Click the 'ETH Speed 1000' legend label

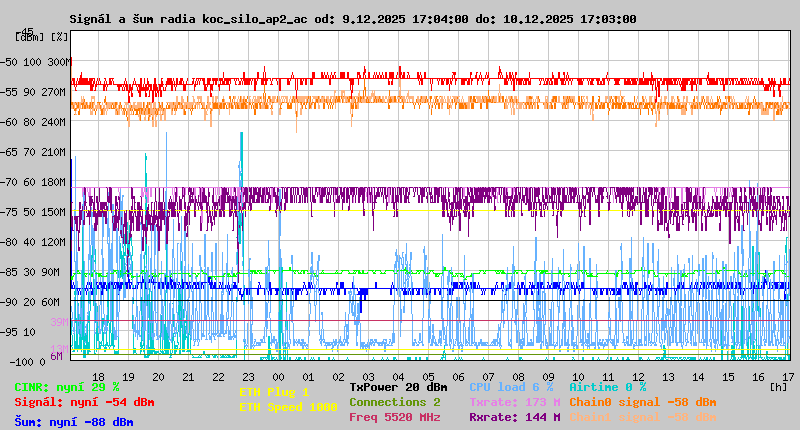pos(288,407)
